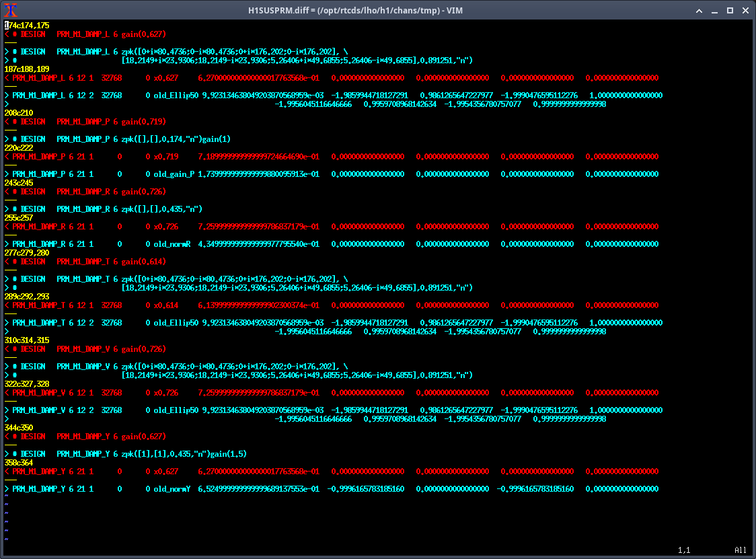Close the H1SUSPRM.diff VIM window
The image size is (756, 559).
click(x=745, y=10)
